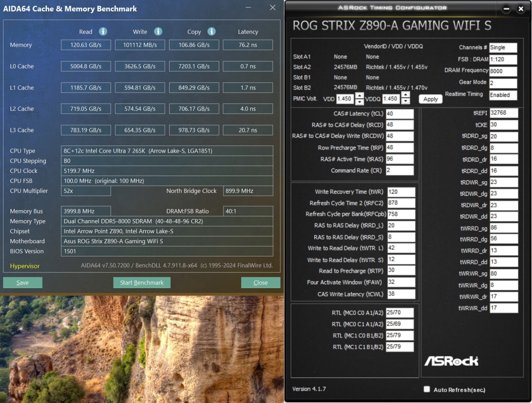The image size is (532, 403).
Task: Select the DRAM Frequency field showing 8000
Action: click(x=503, y=71)
